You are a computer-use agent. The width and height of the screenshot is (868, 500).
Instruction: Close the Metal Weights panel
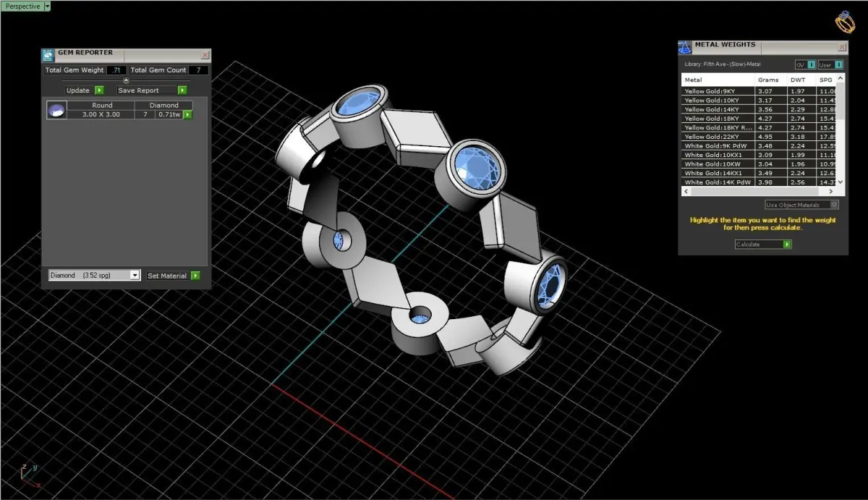point(842,46)
